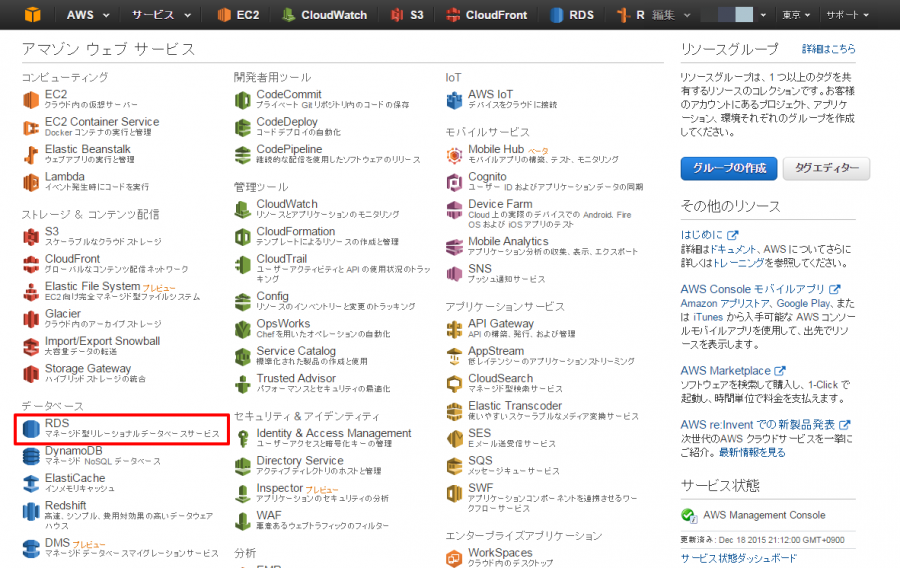Viewport: 900px width, 568px height.
Task: Open the S3 shortcut in top bar
Action: tap(407, 15)
